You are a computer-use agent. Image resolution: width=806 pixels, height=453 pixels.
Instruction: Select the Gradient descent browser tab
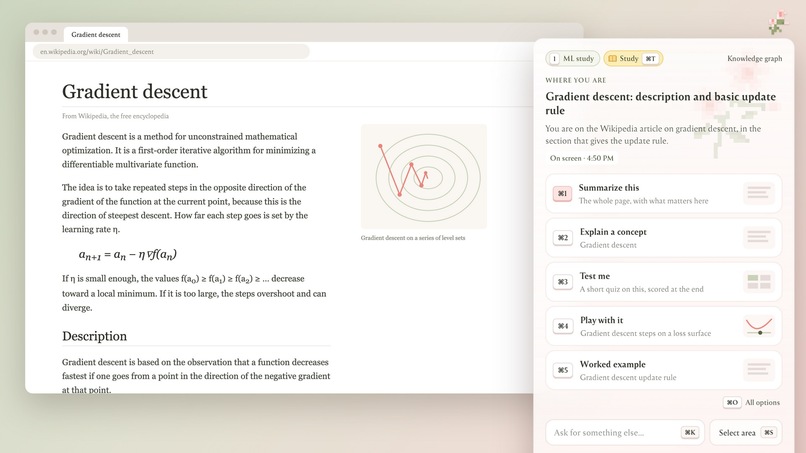(96, 34)
